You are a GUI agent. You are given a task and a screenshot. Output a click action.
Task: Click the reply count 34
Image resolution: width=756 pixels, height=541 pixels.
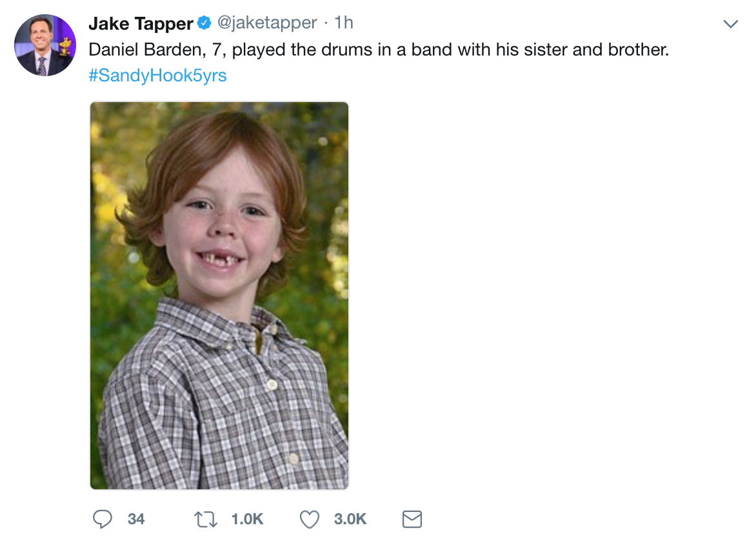(x=136, y=519)
